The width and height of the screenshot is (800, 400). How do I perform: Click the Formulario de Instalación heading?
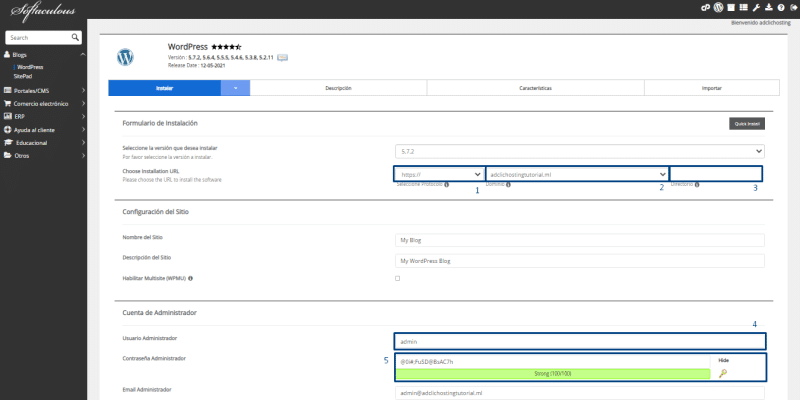tap(160, 123)
